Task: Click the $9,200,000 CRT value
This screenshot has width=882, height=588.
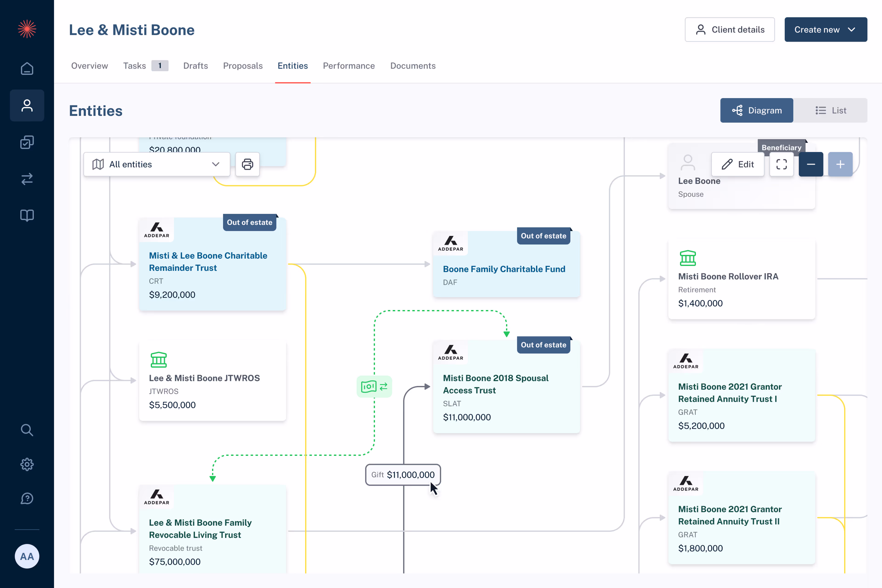Action: coord(172,295)
